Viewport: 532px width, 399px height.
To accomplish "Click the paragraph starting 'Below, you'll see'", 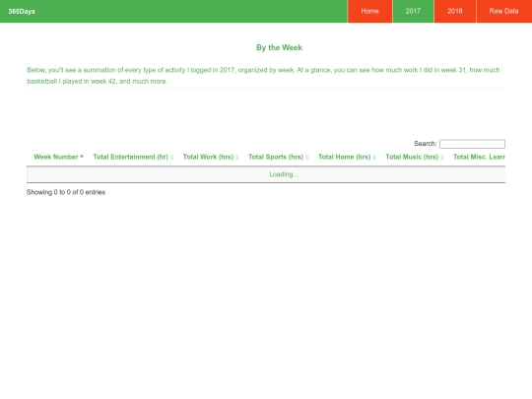I will tap(266, 76).
